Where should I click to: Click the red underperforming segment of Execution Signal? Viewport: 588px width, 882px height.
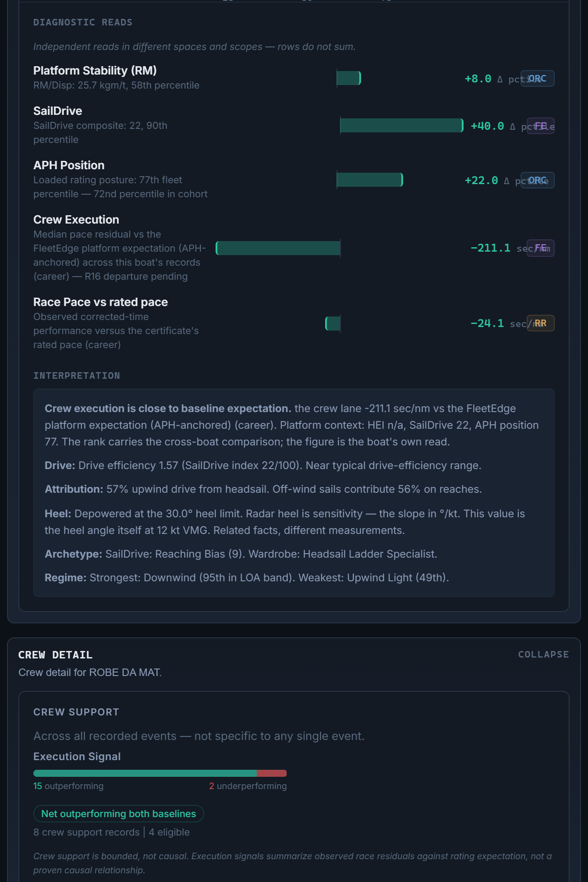272,773
